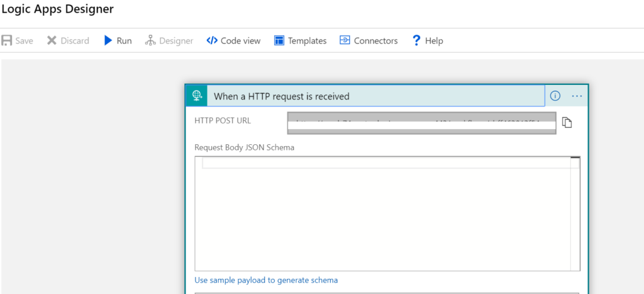644x294 pixels.
Task: Focus the Request Body JSON Schema editor
Action: click(387, 213)
